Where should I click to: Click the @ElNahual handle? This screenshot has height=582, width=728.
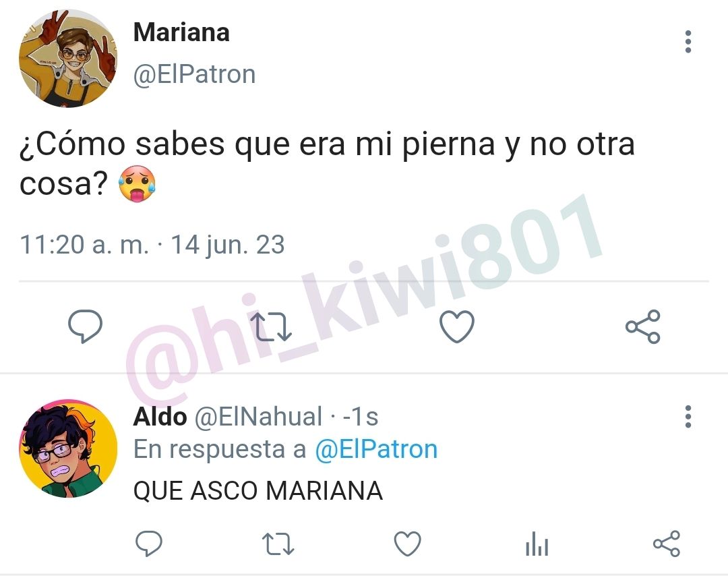[258, 416]
